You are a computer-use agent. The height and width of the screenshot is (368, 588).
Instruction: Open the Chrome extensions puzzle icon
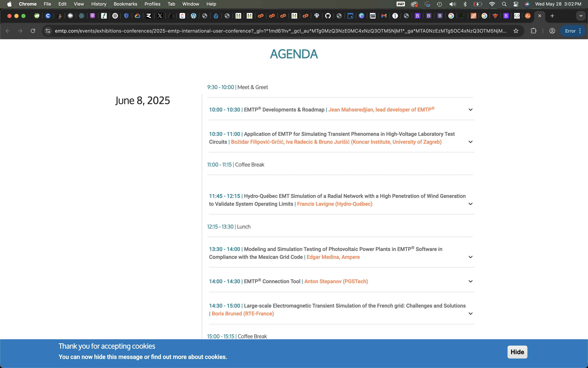pyautogui.click(x=534, y=31)
